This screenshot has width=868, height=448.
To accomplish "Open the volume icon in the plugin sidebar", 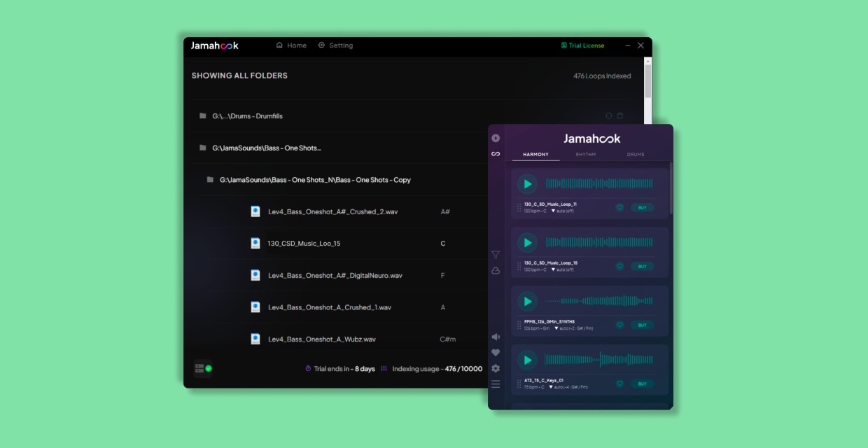I will tap(494, 337).
